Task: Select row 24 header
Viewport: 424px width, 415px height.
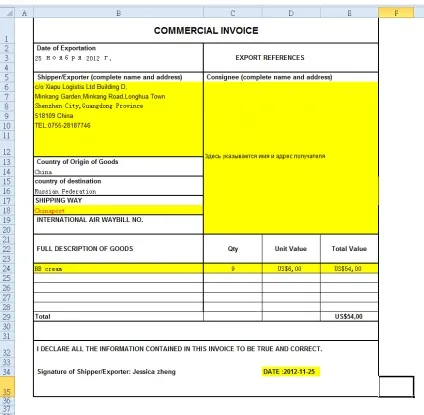Action: tap(7, 268)
